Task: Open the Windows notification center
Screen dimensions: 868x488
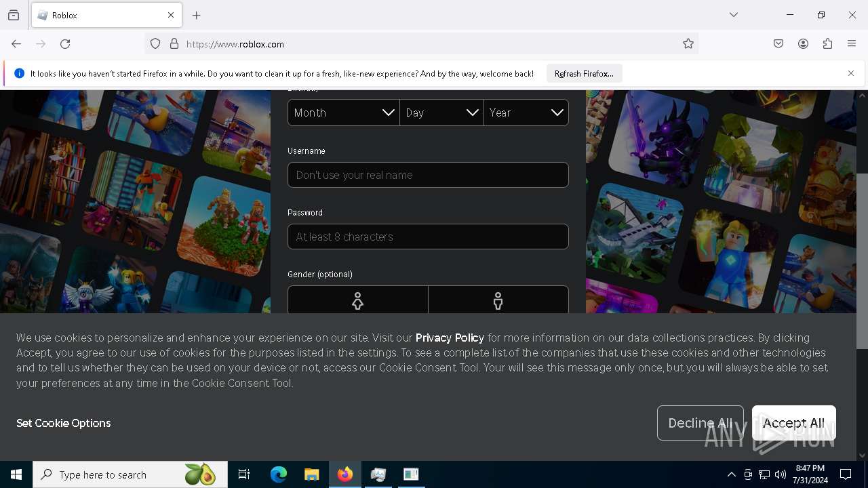Action: [x=846, y=474]
